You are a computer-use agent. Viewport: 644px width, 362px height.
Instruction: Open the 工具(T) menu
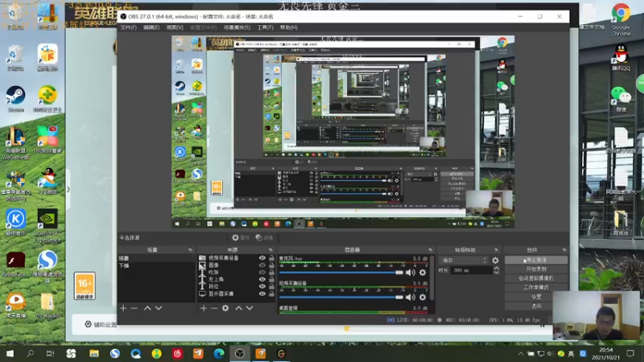coord(265,27)
